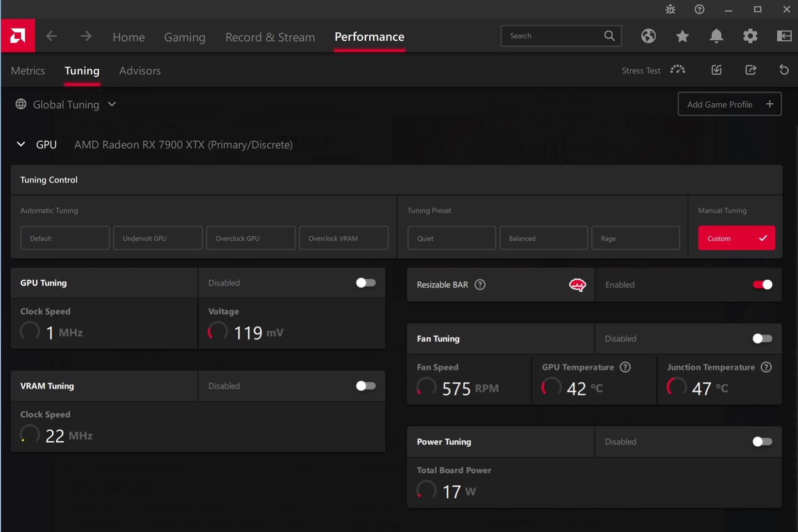Click the AMD Radeon RX 7900 XTX text

pyautogui.click(x=183, y=145)
